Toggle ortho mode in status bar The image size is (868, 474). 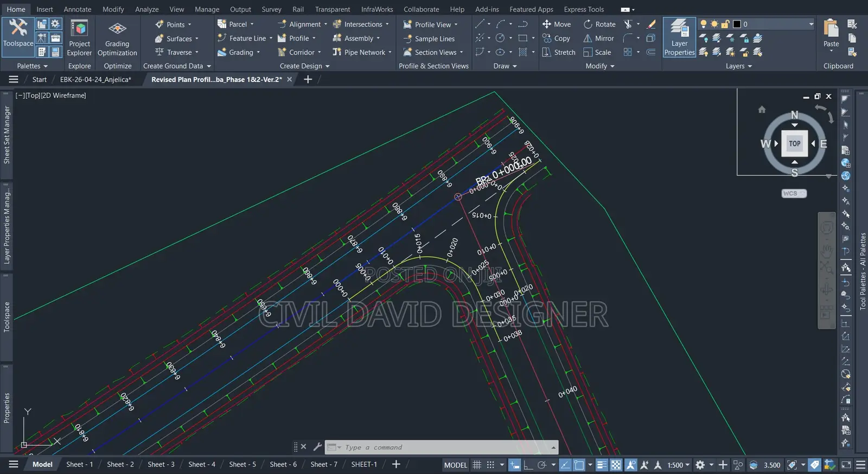[x=528, y=465]
